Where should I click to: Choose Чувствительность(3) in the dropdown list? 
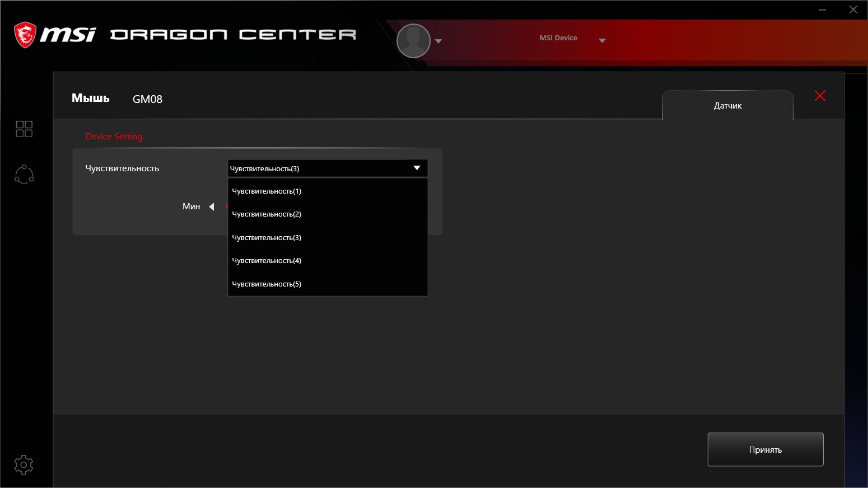[328, 238]
